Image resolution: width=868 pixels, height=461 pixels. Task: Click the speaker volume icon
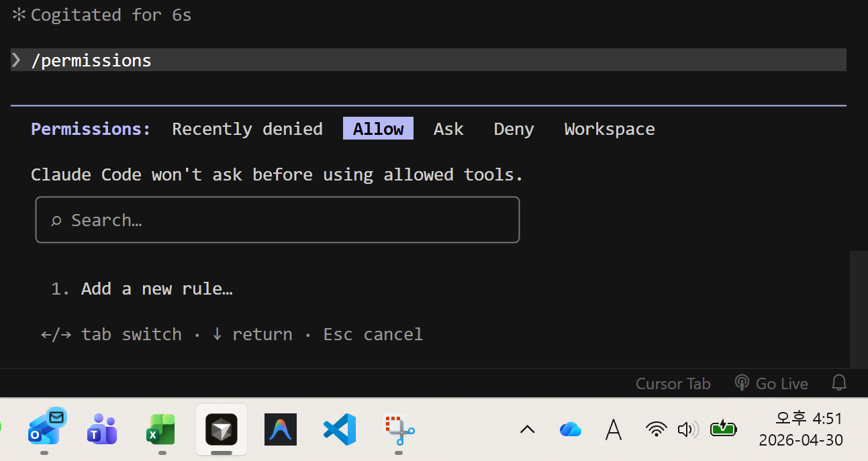(687, 429)
